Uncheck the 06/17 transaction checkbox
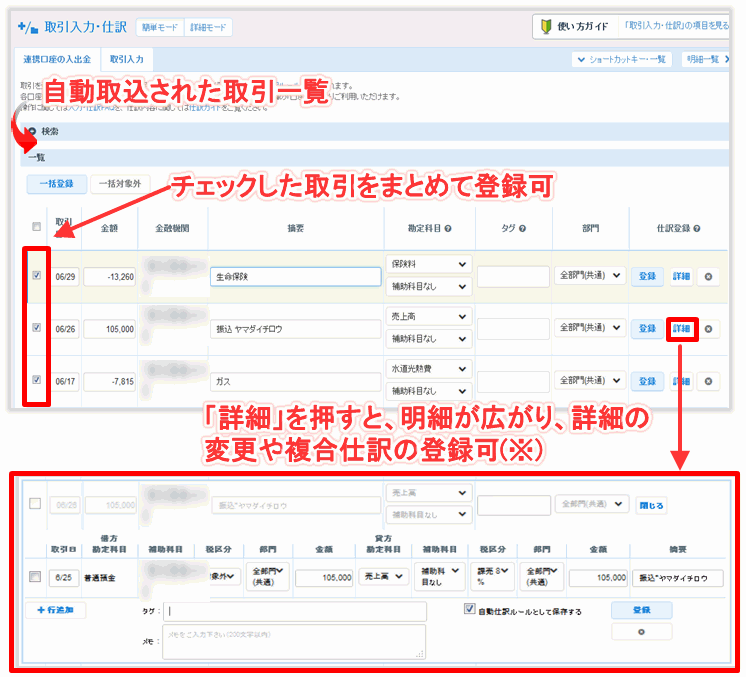 pos(36,380)
